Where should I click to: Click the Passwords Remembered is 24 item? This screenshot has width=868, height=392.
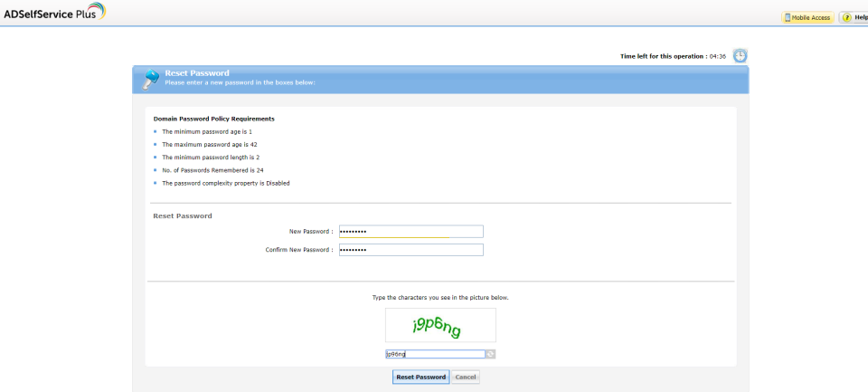coord(212,170)
